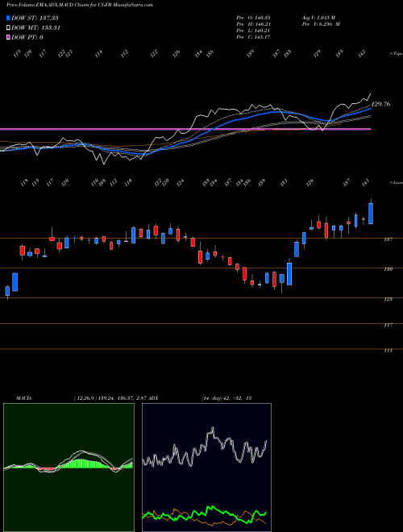Click the ADX '(14 day) 42, +32, -18' text
Image resolution: width=403 pixels, height=532 pixels.
click(x=226, y=397)
